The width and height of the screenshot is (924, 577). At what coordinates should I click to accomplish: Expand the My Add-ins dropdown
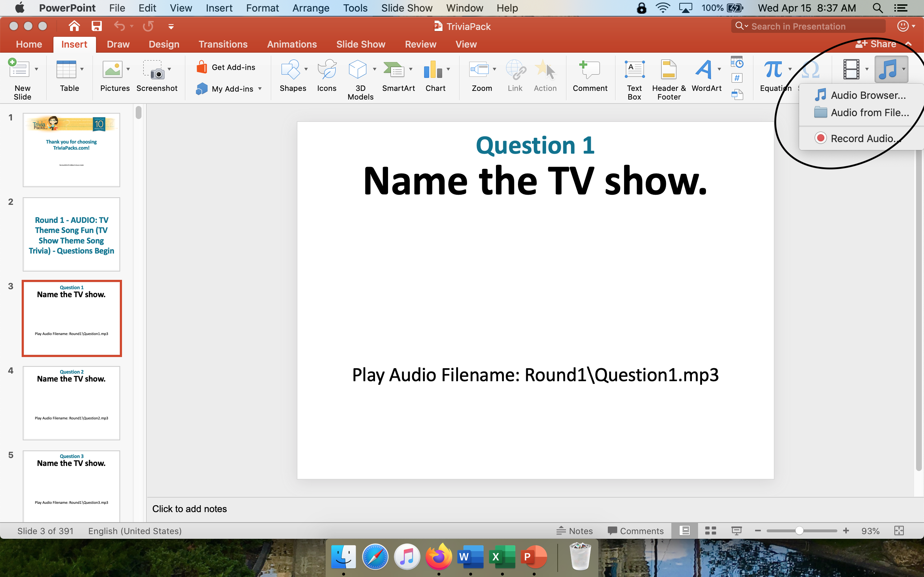pyautogui.click(x=260, y=89)
